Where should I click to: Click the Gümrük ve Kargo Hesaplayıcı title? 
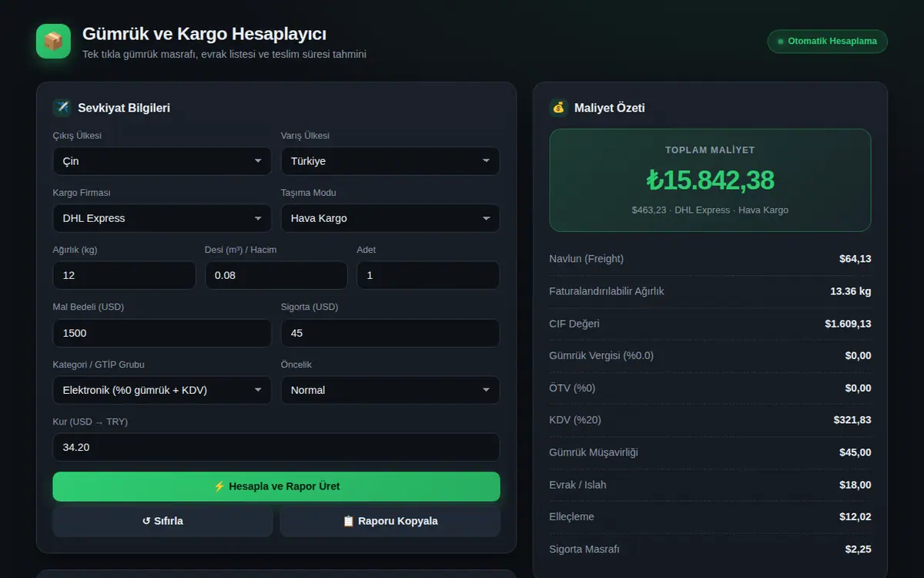pyautogui.click(x=204, y=34)
